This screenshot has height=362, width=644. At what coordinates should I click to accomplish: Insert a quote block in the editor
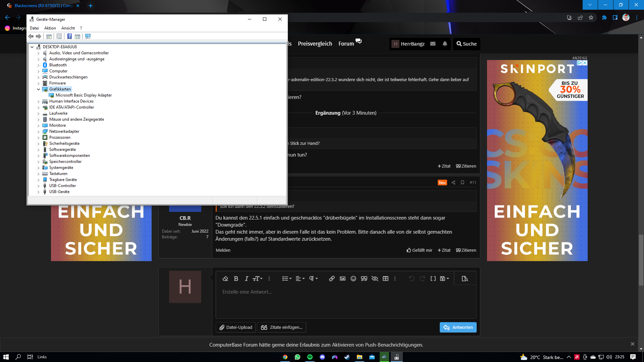[x=364, y=279]
